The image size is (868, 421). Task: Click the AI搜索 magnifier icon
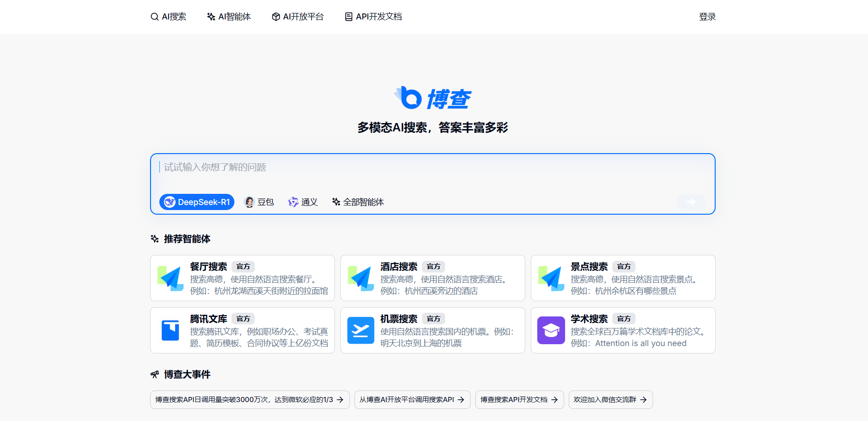click(155, 17)
